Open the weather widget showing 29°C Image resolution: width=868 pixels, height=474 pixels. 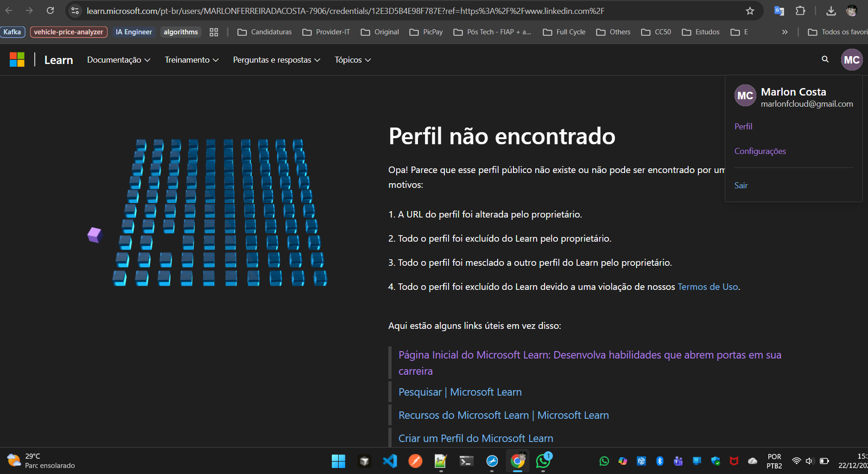coord(41,461)
